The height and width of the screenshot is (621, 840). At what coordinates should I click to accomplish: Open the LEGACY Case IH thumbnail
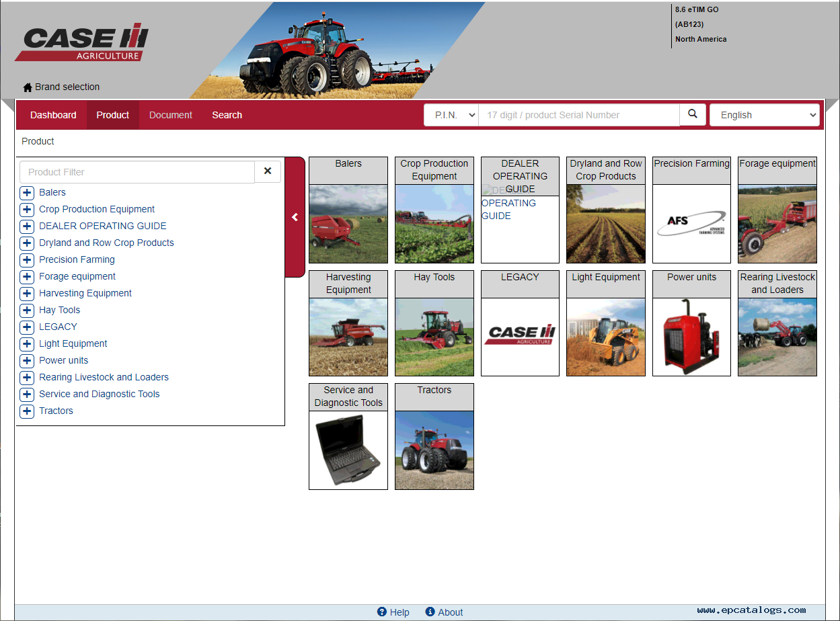(520, 337)
